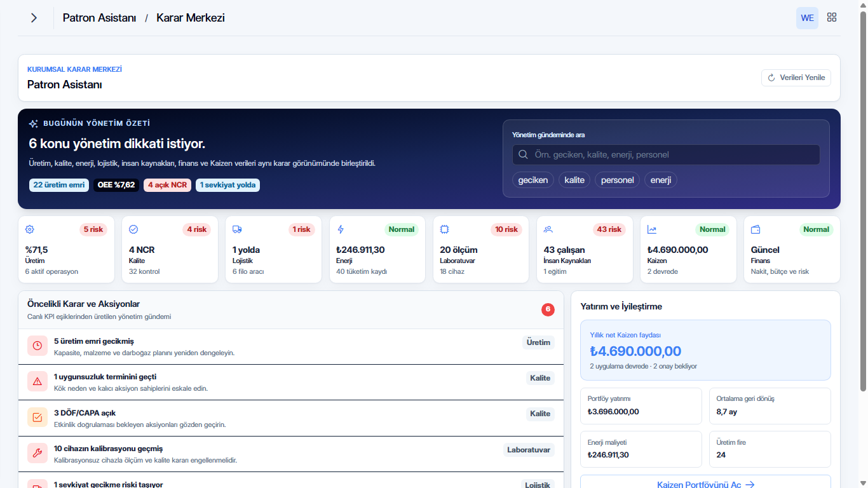
Task: Click the 10 risk badge on Laboratuvar card
Action: point(506,229)
